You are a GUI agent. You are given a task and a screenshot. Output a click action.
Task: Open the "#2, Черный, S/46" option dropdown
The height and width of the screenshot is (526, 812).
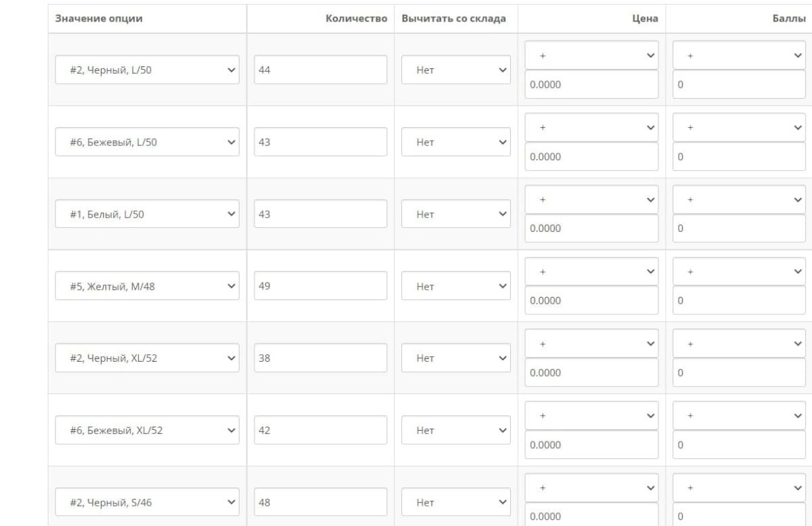point(147,502)
